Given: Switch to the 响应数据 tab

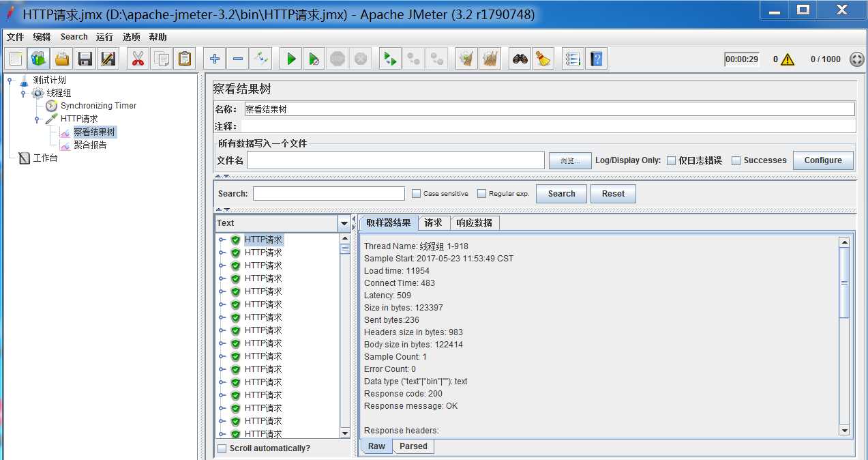Looking at the screenshot, I should coord(475,222).
